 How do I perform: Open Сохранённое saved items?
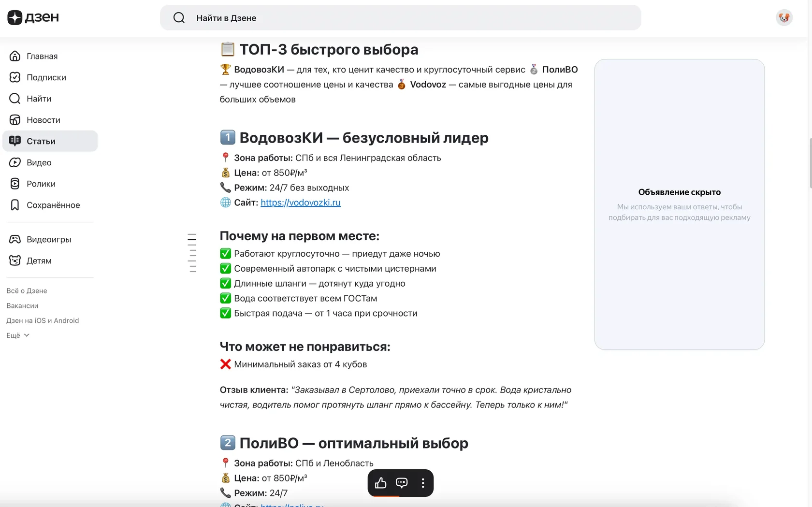[53, 205]
